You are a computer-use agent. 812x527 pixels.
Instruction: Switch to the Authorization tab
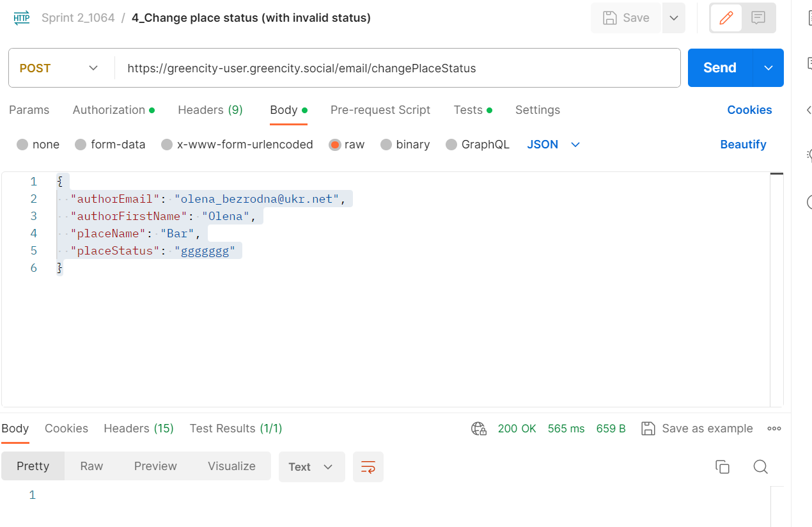113,110
